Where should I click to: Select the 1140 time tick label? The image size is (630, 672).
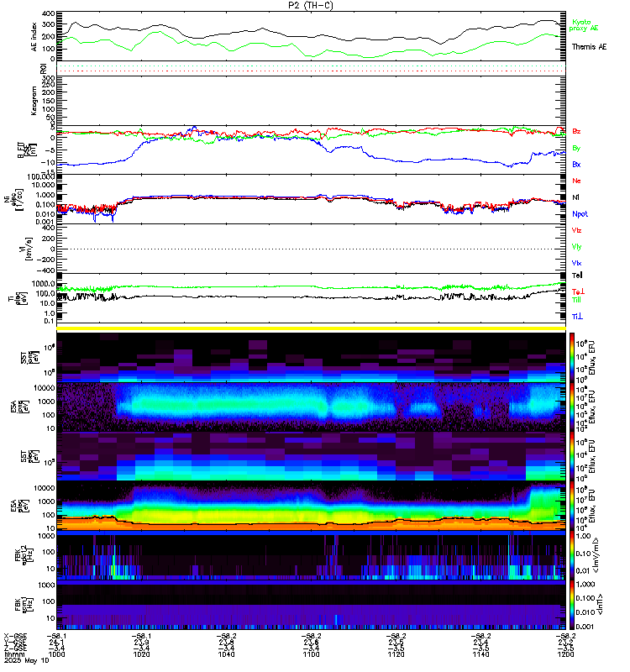pyautogui.click(x=480, y=654)
